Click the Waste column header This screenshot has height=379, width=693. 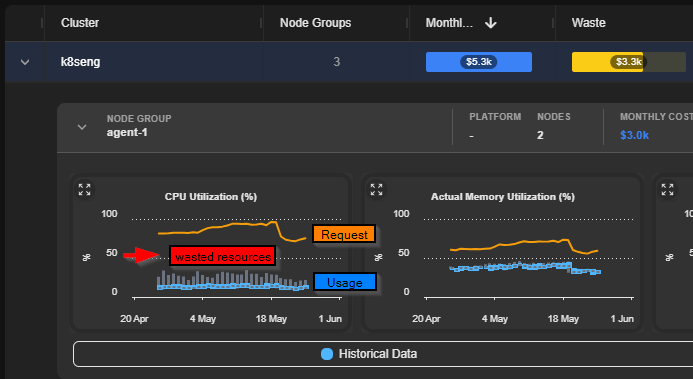(x=588, y=23)
